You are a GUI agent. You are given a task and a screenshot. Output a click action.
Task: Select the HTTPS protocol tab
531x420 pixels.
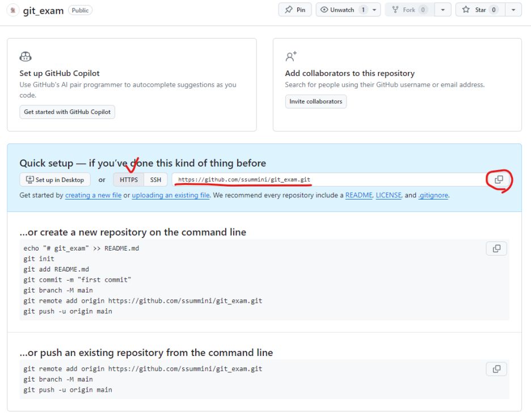[x=129, y=180]
